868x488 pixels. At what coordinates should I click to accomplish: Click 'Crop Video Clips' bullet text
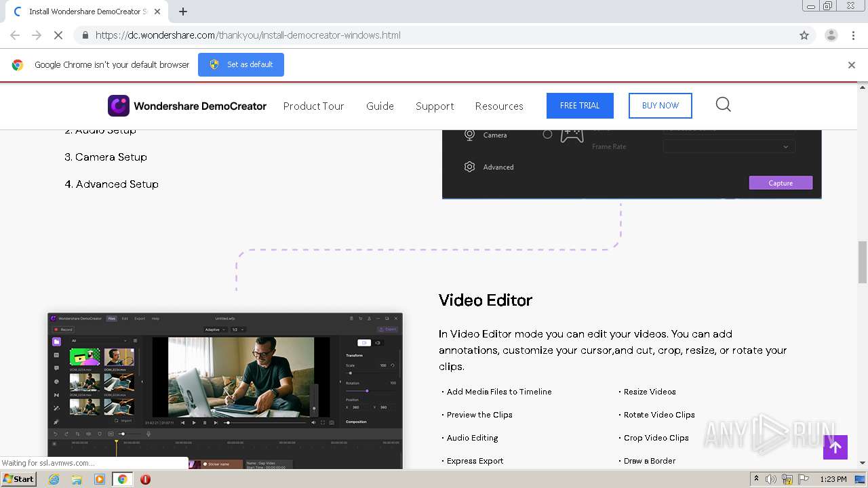656,438
